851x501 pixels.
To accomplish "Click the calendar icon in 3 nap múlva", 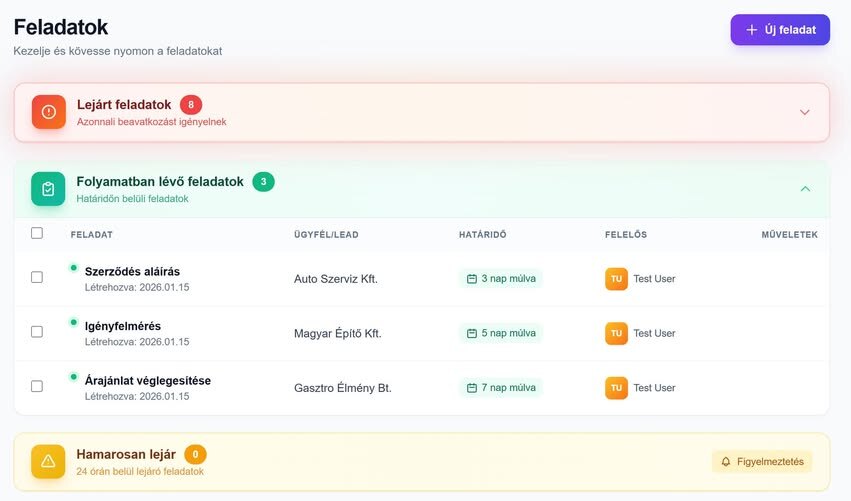I will tap(472, 279).
